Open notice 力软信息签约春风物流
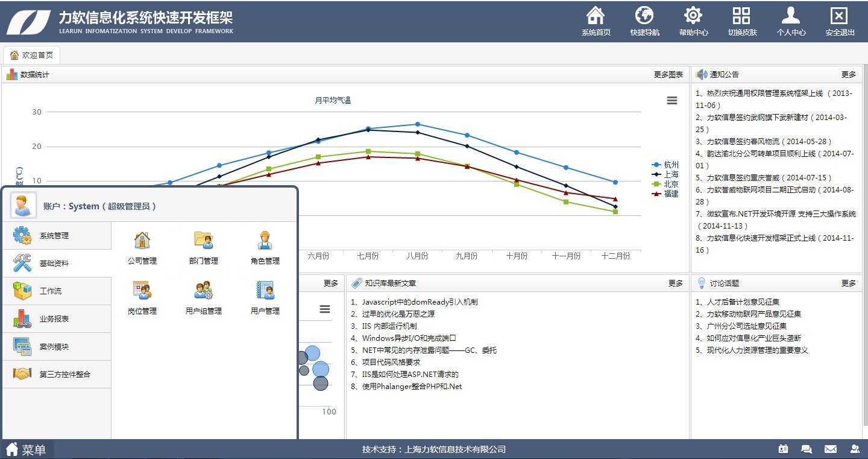The image size is (868, 459). tap(764, 142)
